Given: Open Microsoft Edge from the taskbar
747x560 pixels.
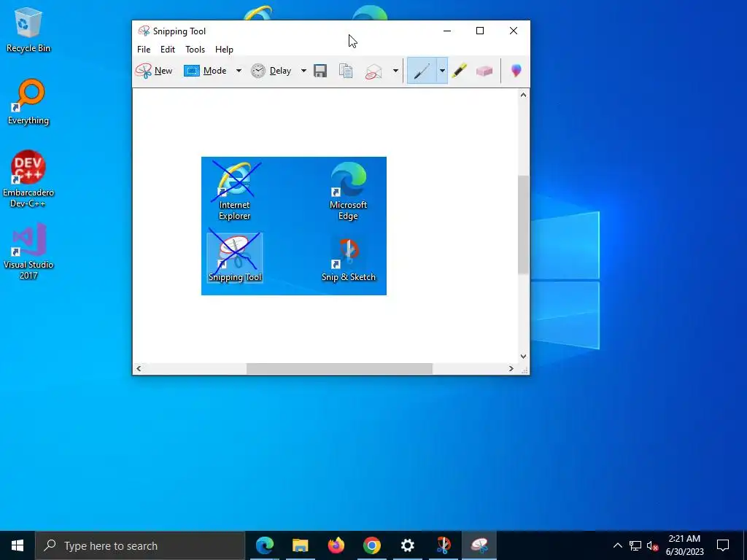Looking at the screenshot, I should click(x=264, y=545).
